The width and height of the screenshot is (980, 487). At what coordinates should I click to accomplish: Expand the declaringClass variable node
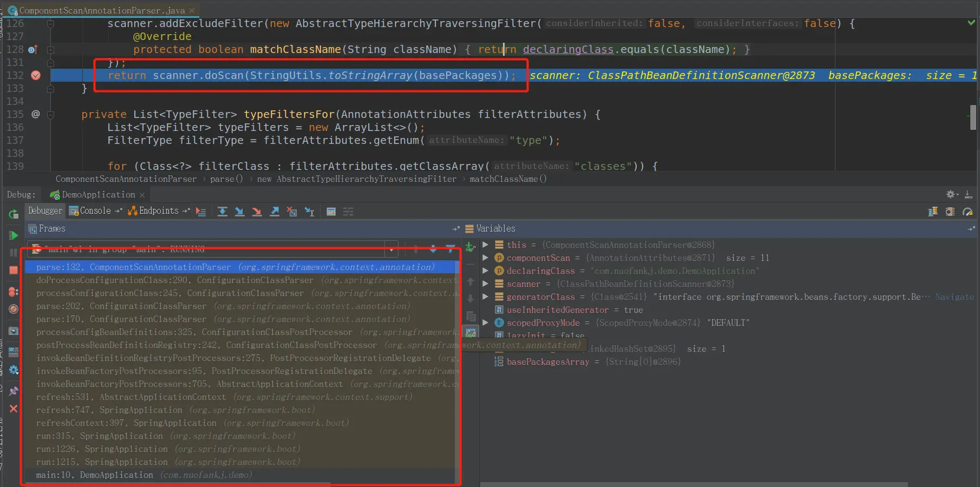click(485, 271)
